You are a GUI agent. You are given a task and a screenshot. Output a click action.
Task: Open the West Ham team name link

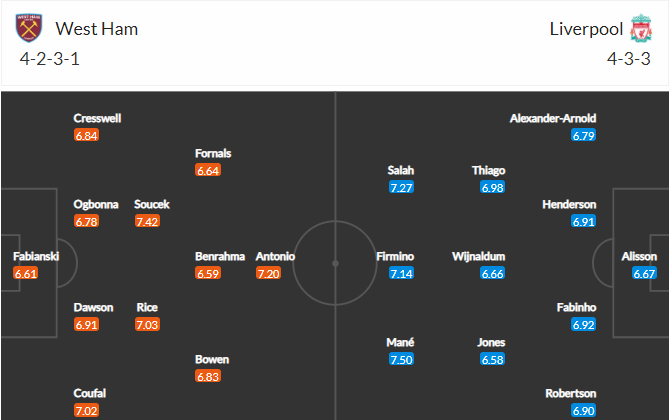coord(96,29)
